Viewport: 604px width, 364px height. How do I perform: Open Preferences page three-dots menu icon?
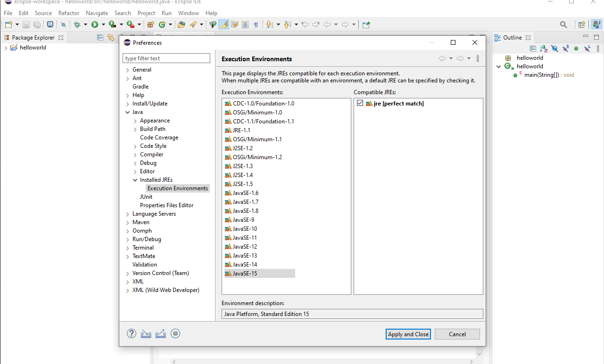[478, 58]
